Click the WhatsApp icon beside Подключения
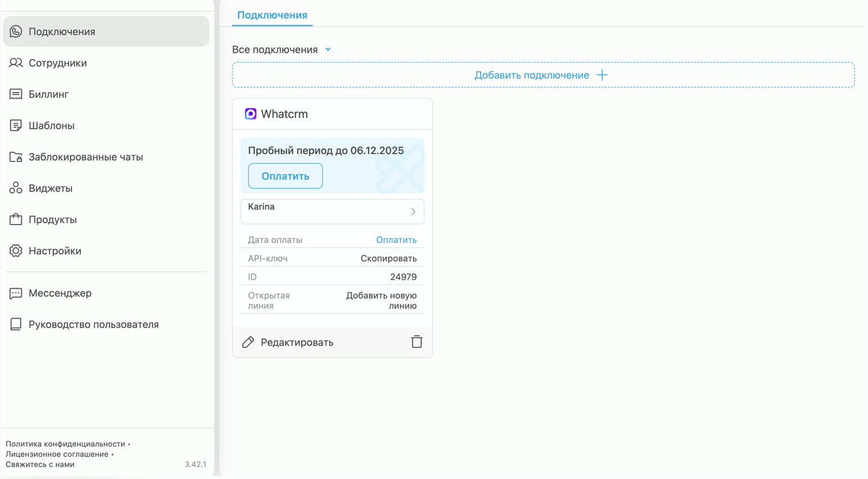 click(16, 32)
